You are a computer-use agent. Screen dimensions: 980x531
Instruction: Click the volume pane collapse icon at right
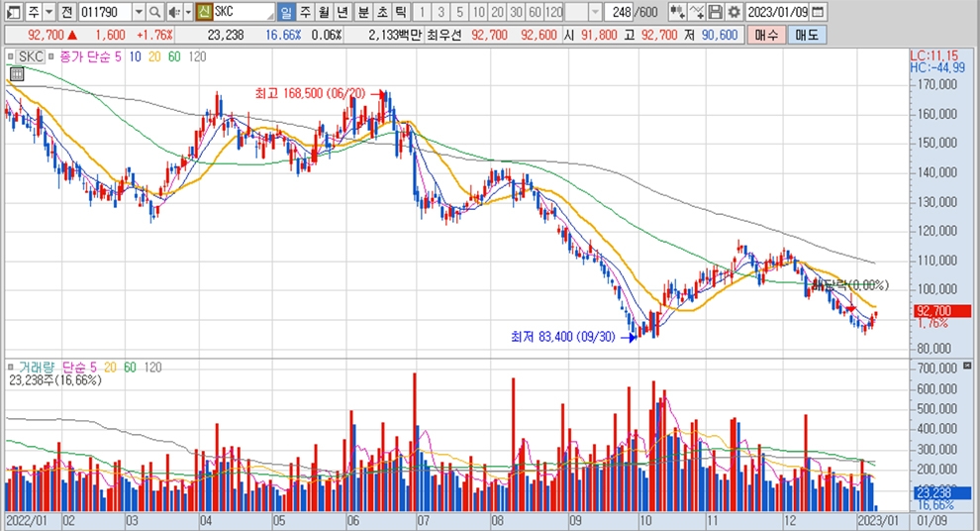[967, 366]
